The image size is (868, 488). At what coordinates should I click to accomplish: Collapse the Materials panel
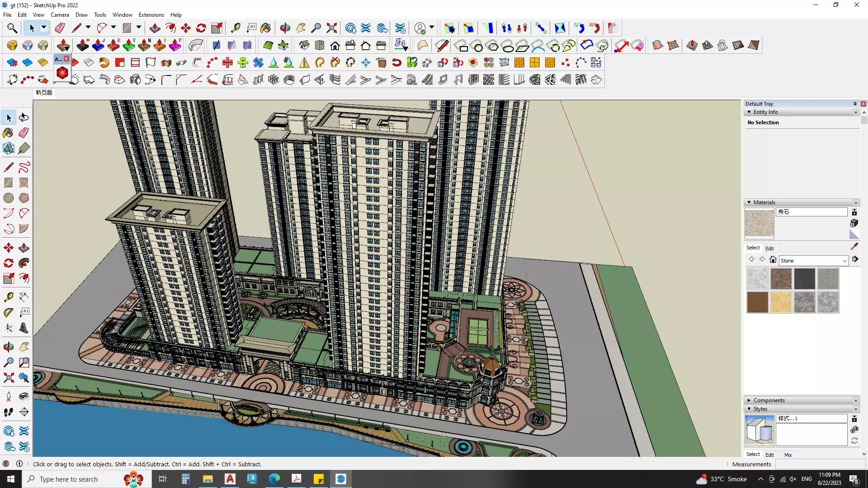pyautogui.click(x=749, y=202)
